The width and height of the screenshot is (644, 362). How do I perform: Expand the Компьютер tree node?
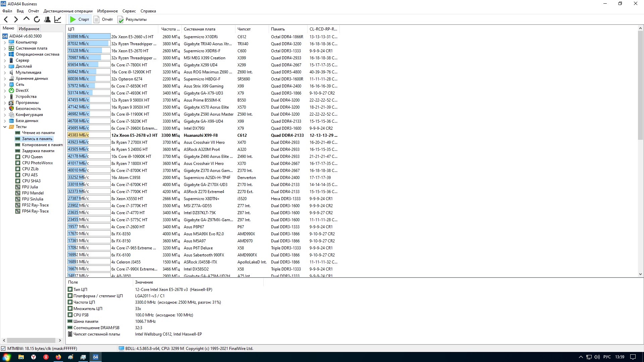(5, 43)
